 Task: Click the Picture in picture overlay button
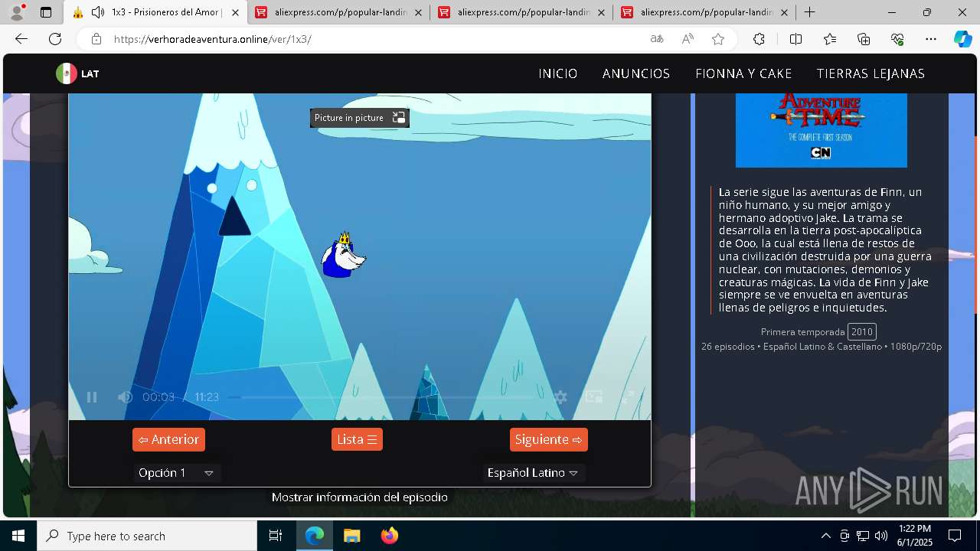point(360,117)
